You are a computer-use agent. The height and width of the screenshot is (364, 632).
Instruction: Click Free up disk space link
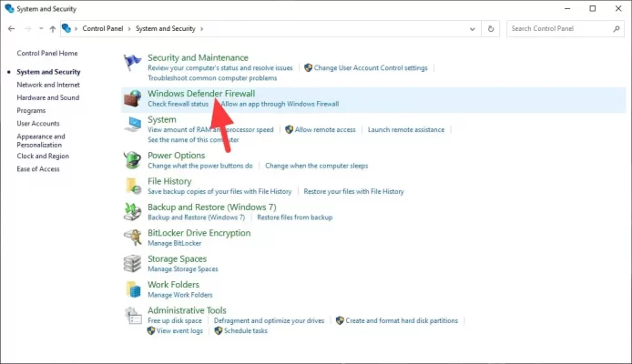175,320
